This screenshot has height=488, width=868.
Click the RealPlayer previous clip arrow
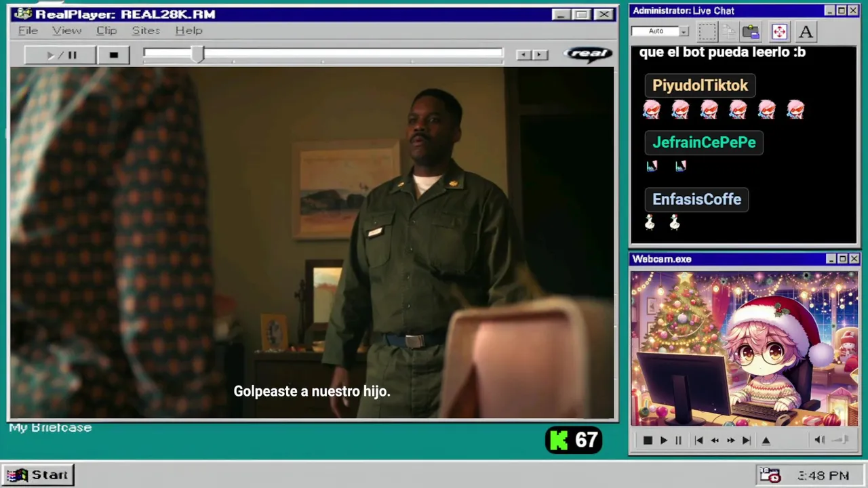coord(523,55)
